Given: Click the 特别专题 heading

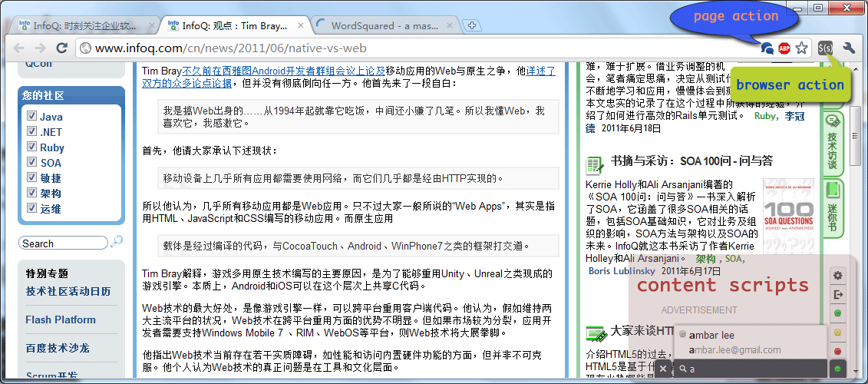Looking at the screenshot, I should pos(47,273).
